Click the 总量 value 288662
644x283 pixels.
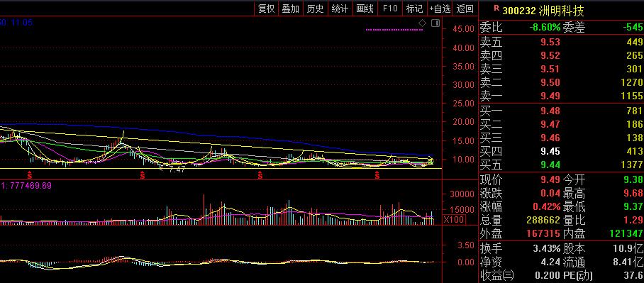[543, 221]
